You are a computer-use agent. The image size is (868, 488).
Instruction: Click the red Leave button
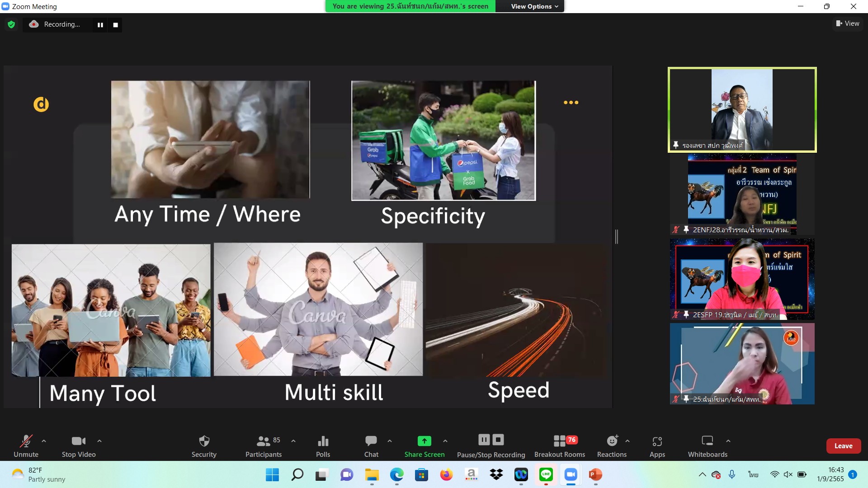pyautogui.click(x=843, y=446)
